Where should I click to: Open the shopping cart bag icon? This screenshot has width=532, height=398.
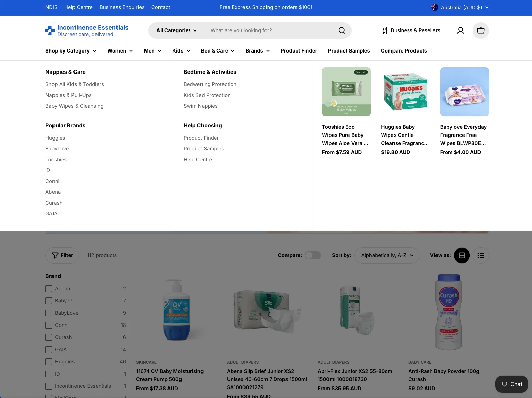tap(481, 30)
